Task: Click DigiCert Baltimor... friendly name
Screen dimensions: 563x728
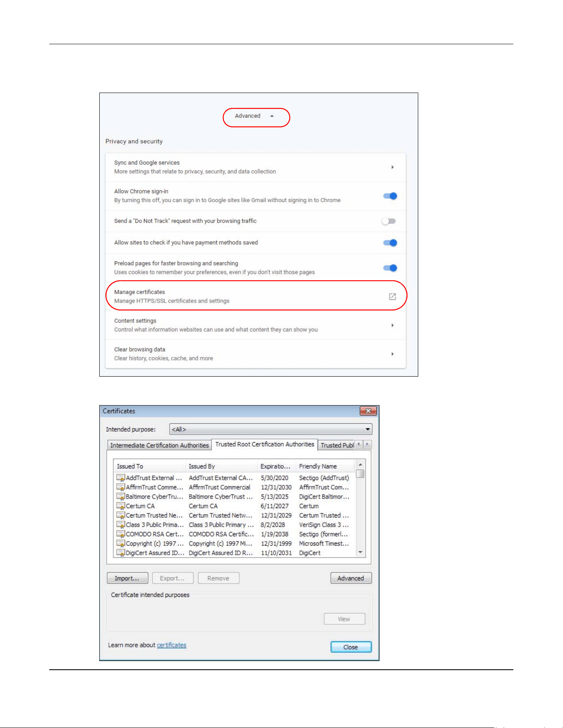Action: tap(324, 496)
